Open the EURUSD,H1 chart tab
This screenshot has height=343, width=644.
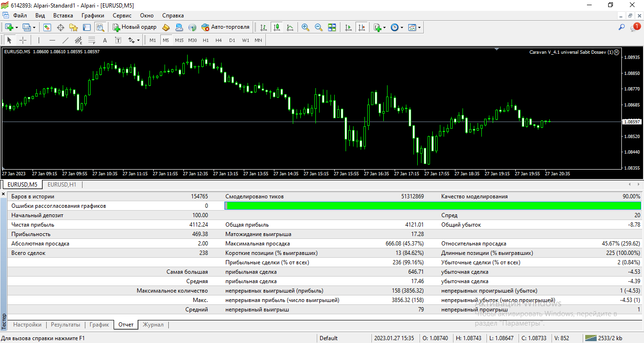tap(62, 184)
